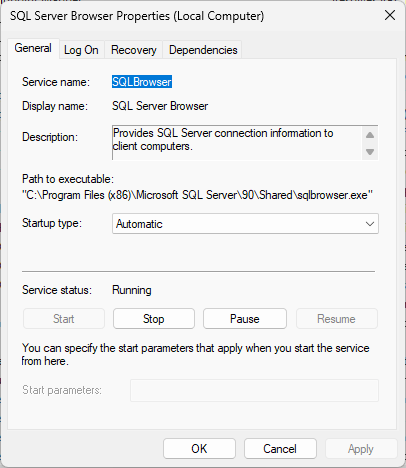Click the Startup type label
406x468 pixels.
point(52,223)
